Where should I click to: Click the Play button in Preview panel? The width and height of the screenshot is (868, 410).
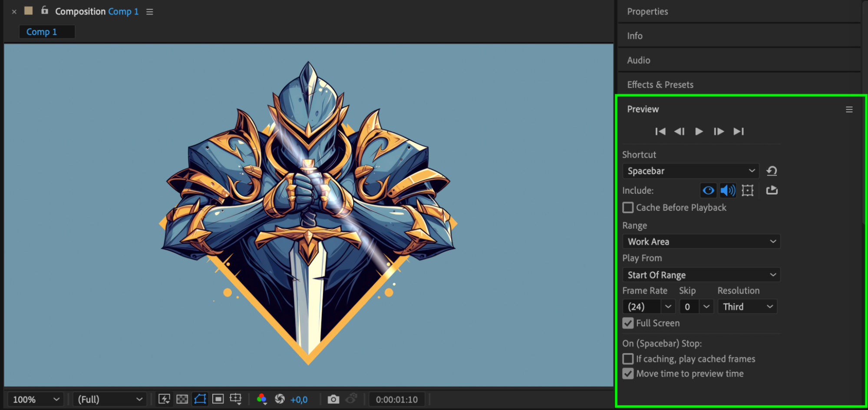[699, 132]
